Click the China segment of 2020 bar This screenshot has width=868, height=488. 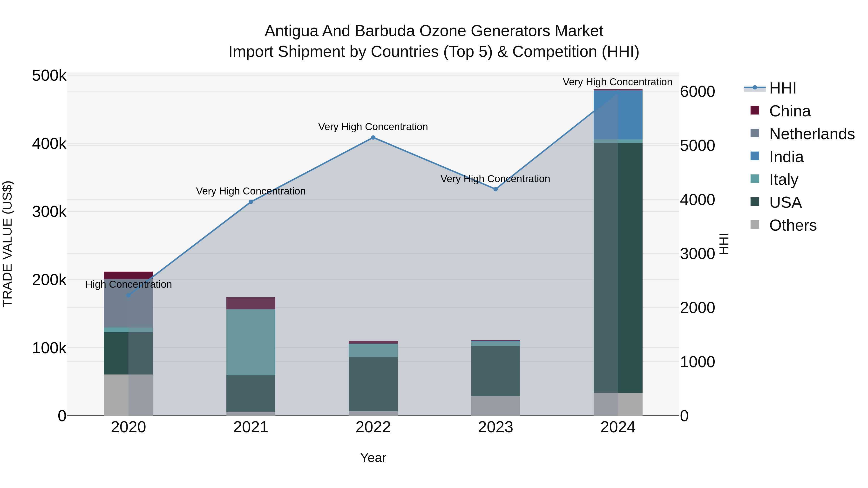[x=128, y=275]
